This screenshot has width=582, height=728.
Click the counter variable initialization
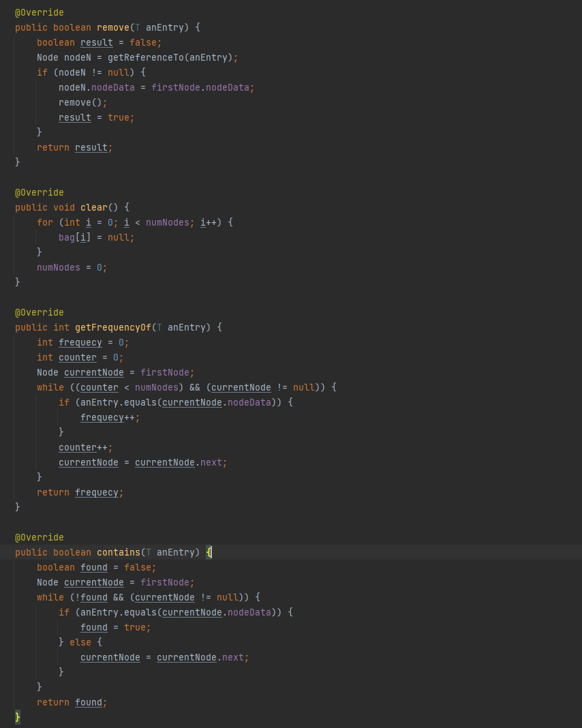[x=77, y=357]
